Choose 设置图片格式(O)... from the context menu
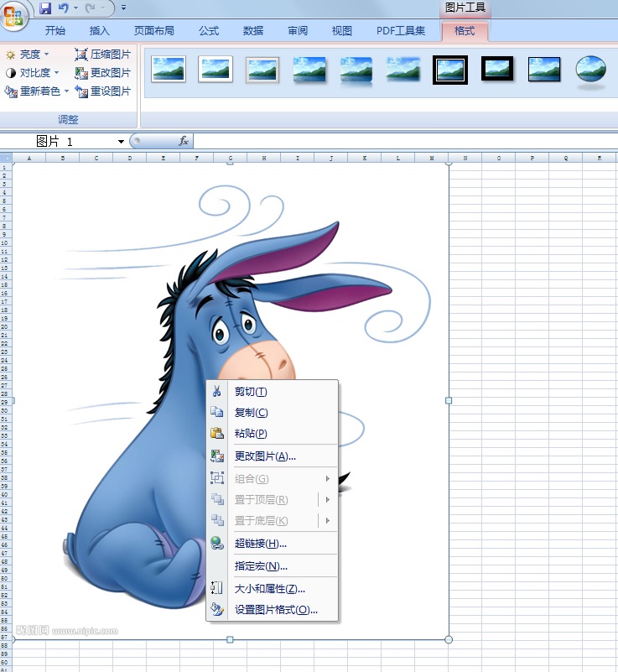 [273, 609]
